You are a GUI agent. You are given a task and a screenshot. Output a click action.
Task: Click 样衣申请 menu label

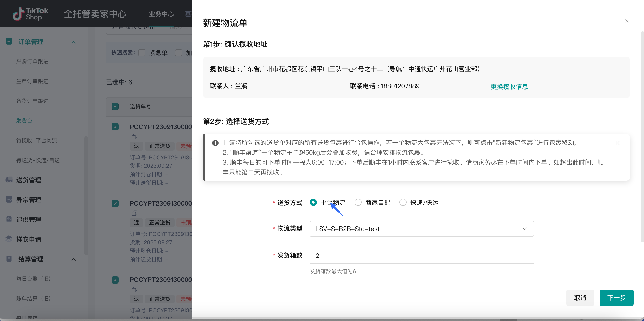coord(29,239)
